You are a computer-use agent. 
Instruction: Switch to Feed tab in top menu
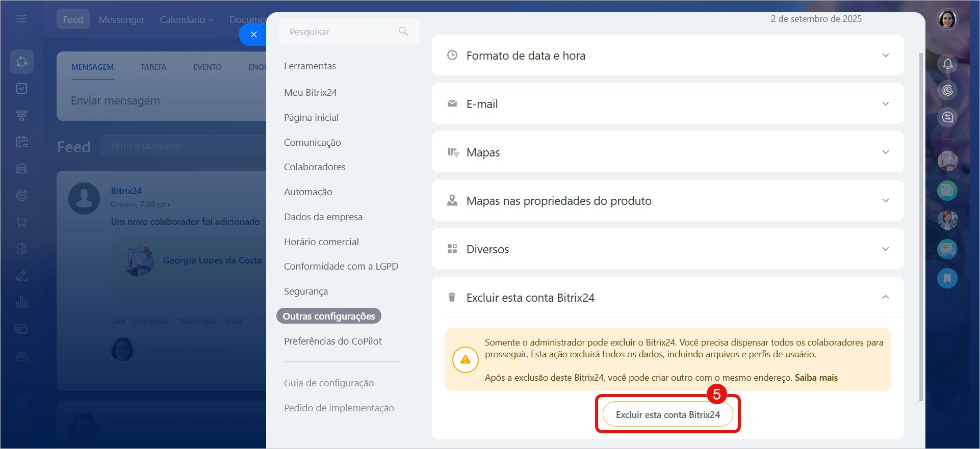click(73, 19)
